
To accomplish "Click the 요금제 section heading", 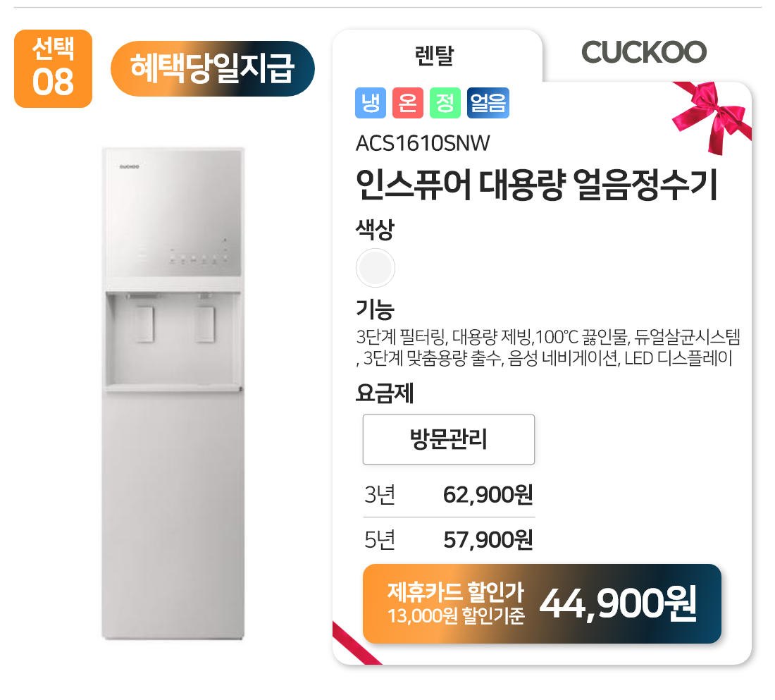I will pyautogui.click(x=385, y=393).
